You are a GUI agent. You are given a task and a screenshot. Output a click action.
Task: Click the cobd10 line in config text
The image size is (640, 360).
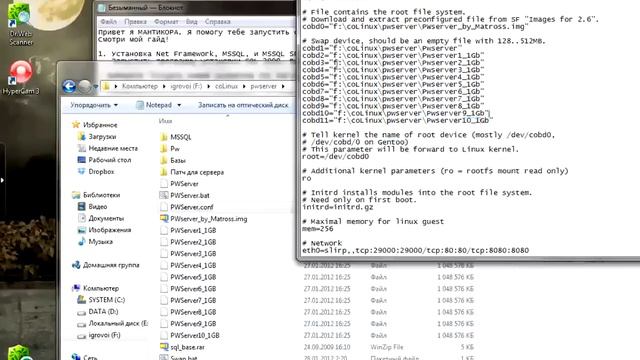click(x=396, y=113)
